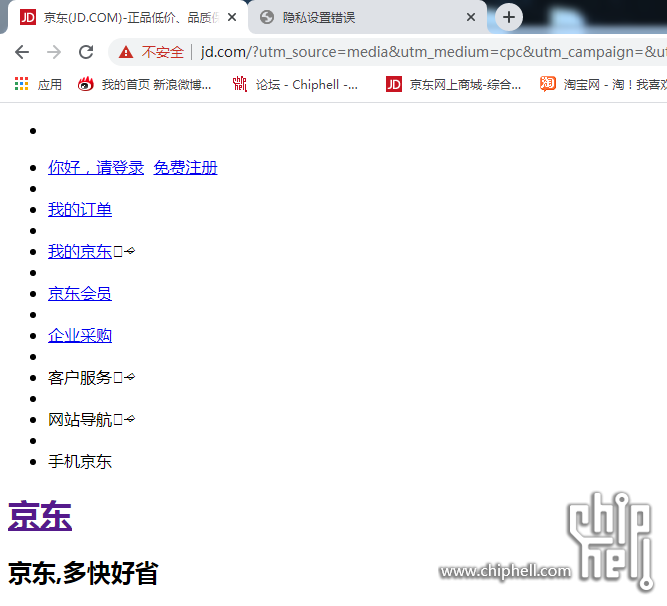The height and width of the screenshot is (606, 667).
Task: Close the 京东(JD.COM) tab
Action: [x=232, y=17]
